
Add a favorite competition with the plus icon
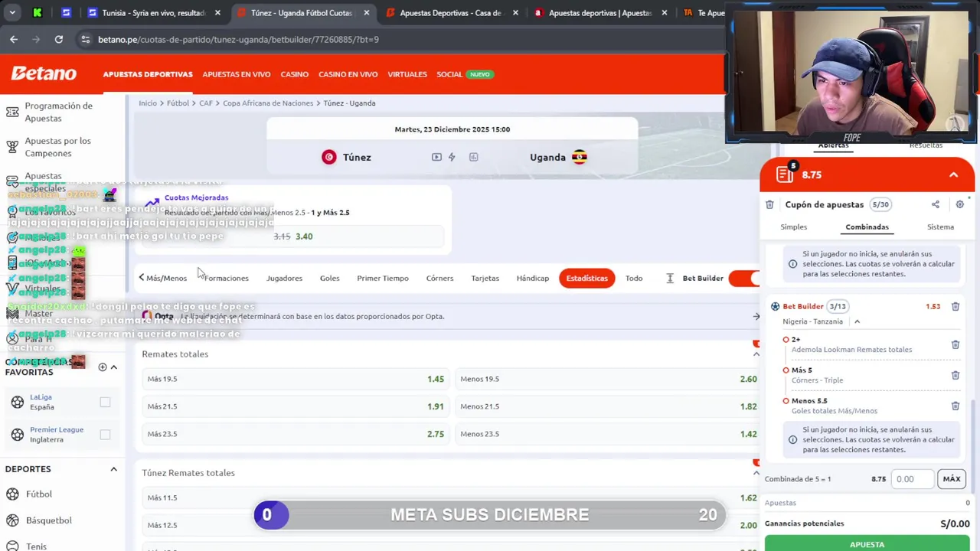[x=103, y=367]
